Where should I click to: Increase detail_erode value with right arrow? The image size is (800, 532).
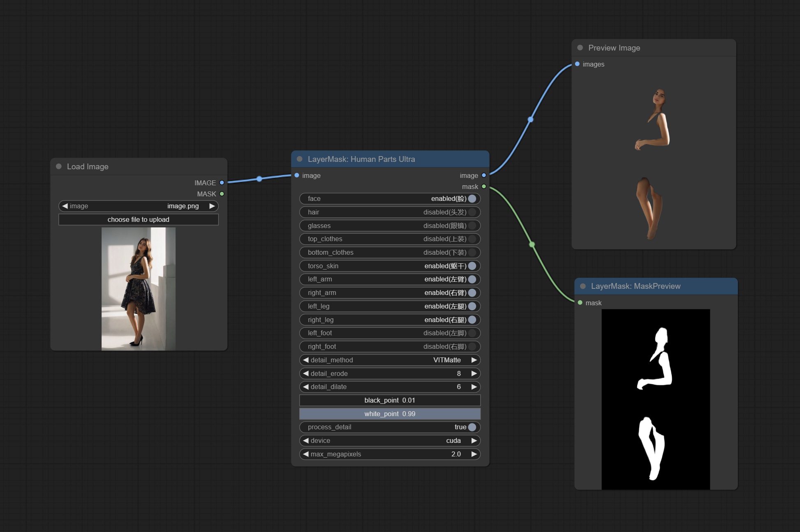pyautogui.click(x=474, y=373)
